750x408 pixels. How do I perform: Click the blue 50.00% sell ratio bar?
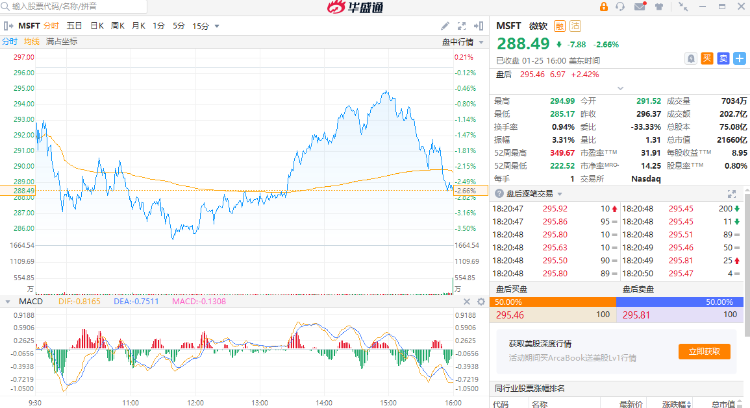(x=680, y=302)
